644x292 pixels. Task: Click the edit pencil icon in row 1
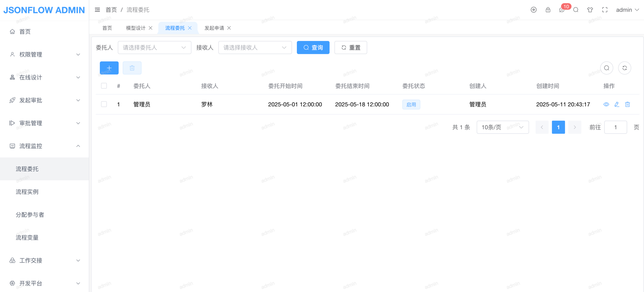617,104
